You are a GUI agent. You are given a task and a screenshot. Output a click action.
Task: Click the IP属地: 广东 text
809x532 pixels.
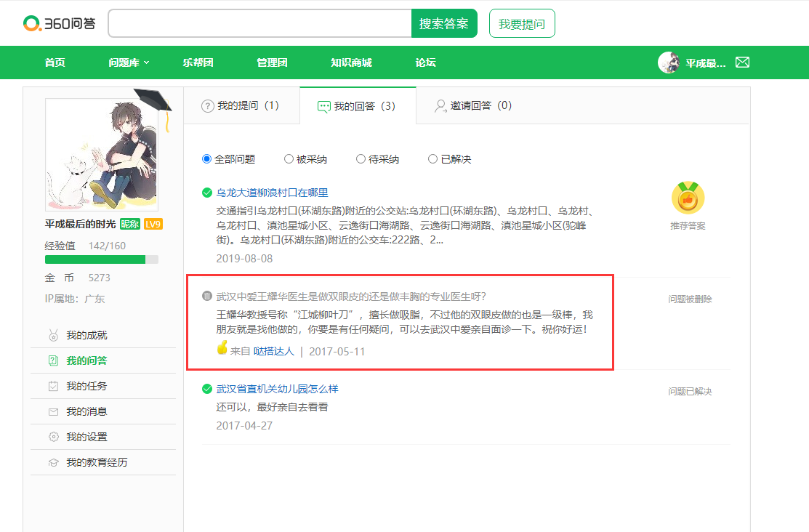pyautogui.click(x=75, y=299)
